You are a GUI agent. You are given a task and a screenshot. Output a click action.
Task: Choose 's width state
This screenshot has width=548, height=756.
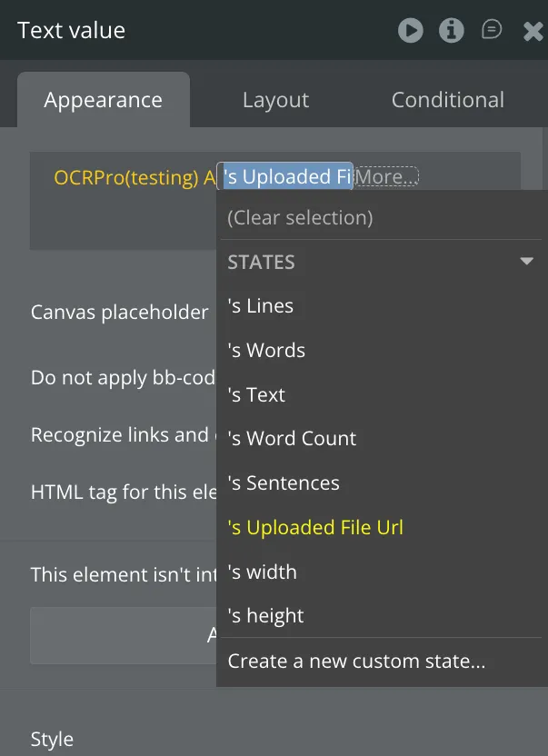pos(263,572)
